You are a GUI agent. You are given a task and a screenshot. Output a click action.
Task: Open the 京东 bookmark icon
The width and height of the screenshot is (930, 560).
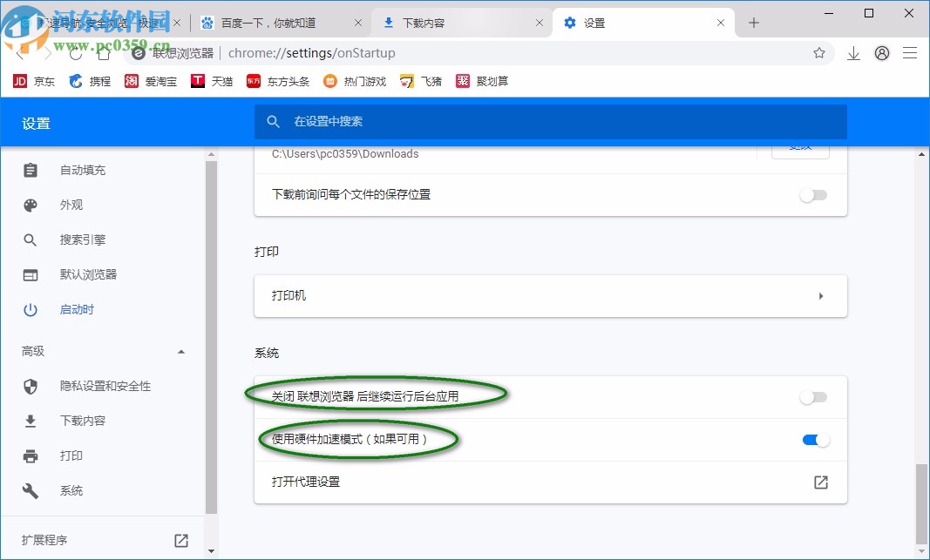tap(19, 81)
